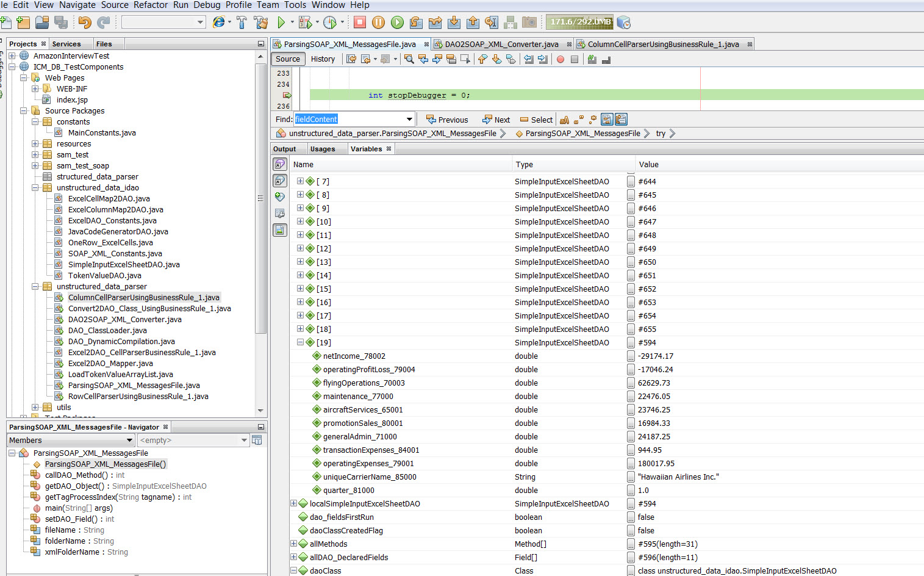Click the memory usage bar 171.6/292.0MB
This screenshot has height=576, width=924.
pyautogui.click(x=579, y=22)
